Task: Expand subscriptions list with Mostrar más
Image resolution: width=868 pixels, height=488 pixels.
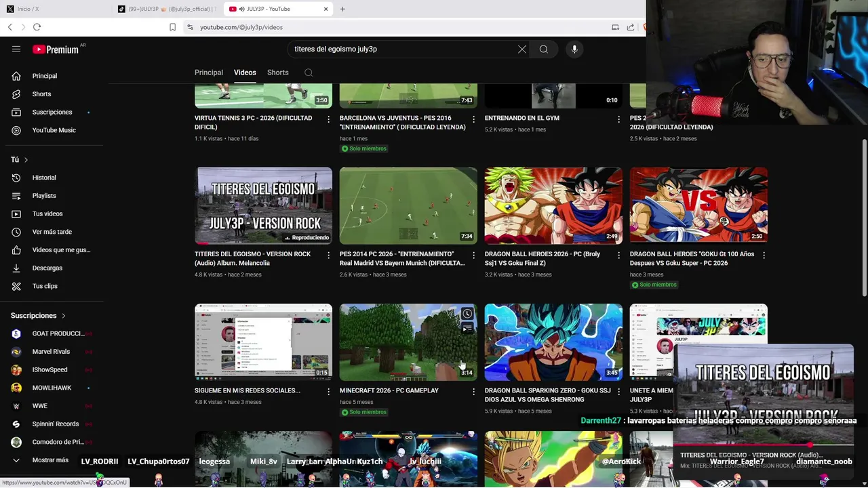Action: [x=52, y=460]
